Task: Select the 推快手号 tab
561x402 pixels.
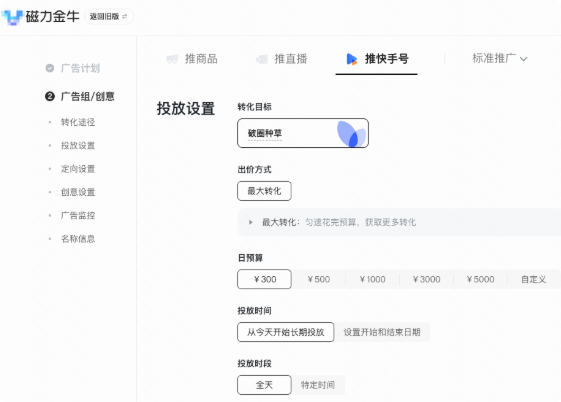Action: pyautogui.click(x=377, y=59)
